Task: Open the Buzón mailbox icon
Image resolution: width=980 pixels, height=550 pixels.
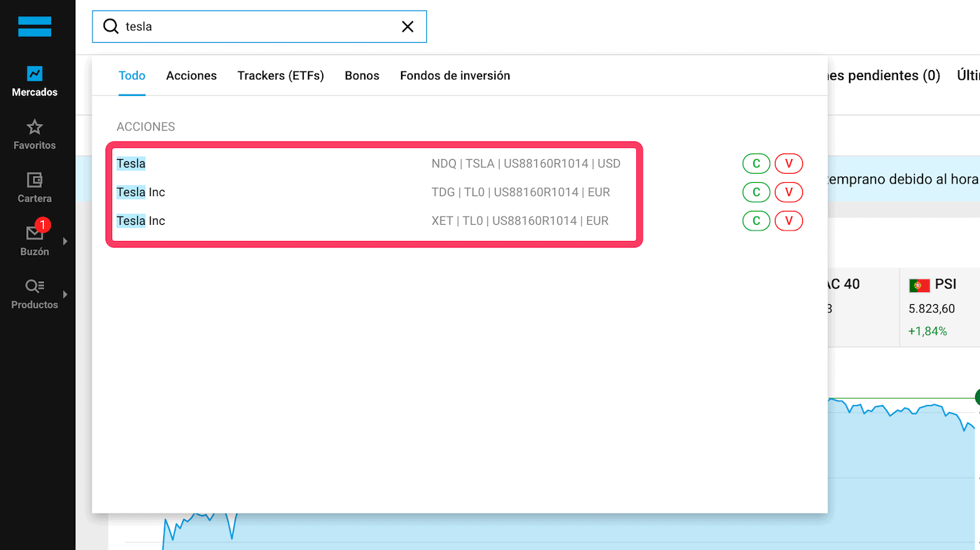Action: point(34,233)
